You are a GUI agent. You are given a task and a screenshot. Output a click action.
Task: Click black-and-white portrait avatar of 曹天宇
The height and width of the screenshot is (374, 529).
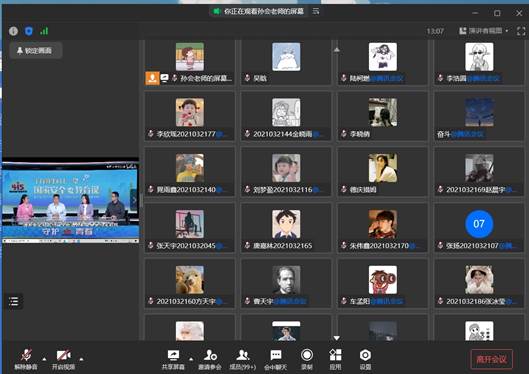286,280
